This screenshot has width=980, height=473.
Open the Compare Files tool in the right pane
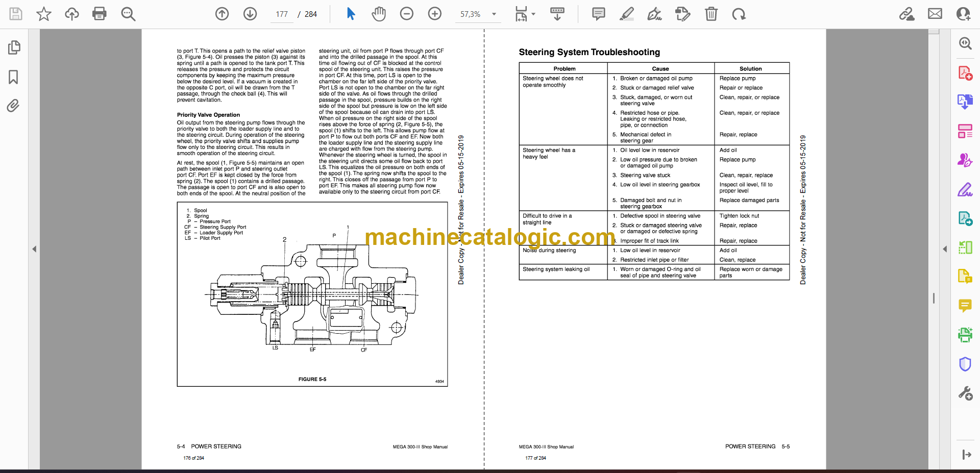(x=965, y=248)
